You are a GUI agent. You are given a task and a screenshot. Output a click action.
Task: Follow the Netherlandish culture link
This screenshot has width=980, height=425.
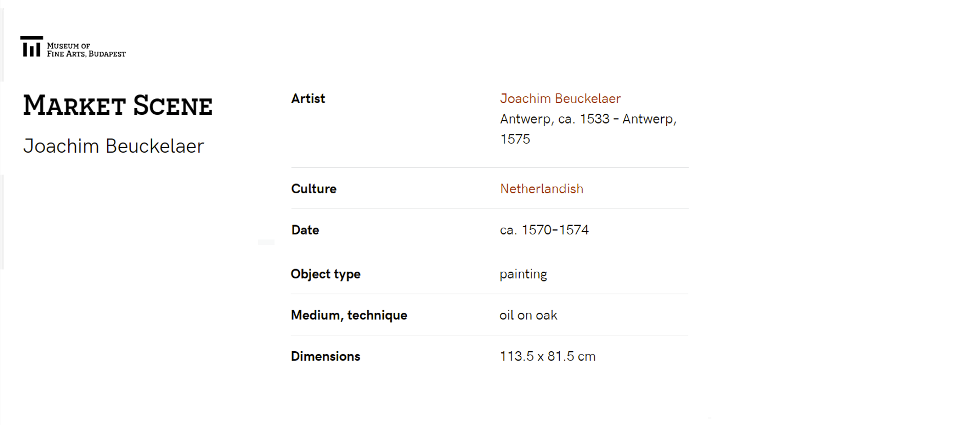pos(541,189)
